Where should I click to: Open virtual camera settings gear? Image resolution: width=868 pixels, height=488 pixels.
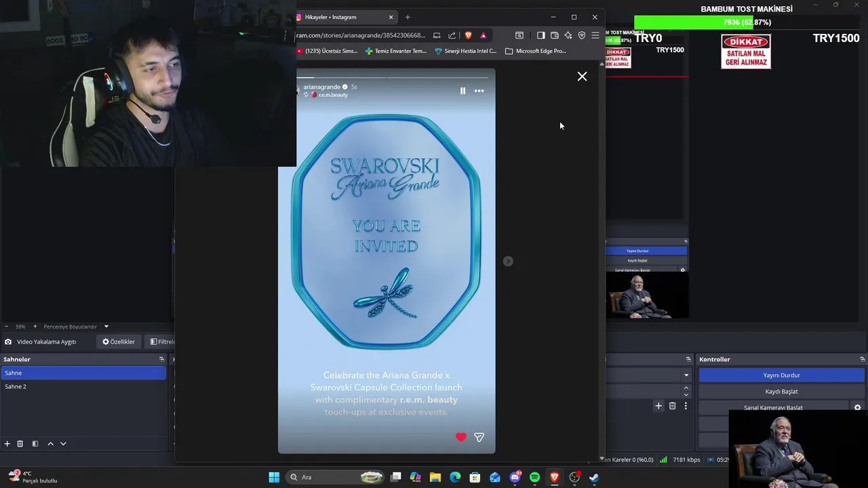(857, 407)
